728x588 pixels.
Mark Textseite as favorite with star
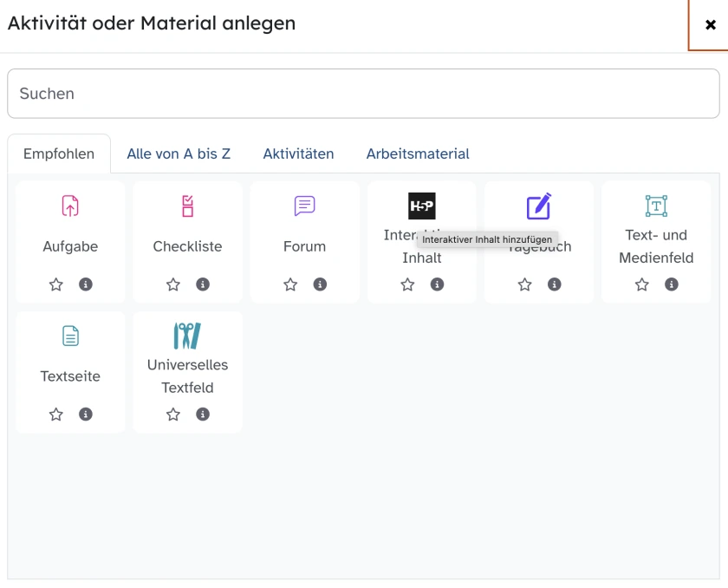point(56,415)
